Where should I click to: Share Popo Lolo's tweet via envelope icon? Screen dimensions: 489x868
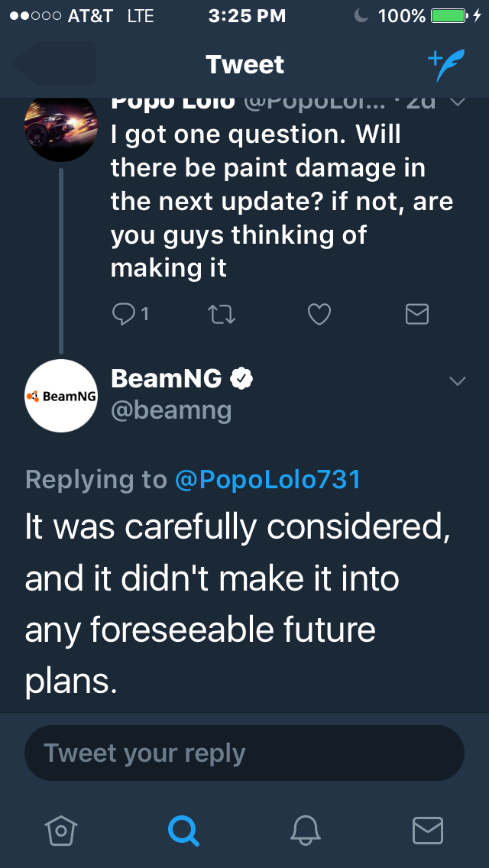tap(417, 314)
